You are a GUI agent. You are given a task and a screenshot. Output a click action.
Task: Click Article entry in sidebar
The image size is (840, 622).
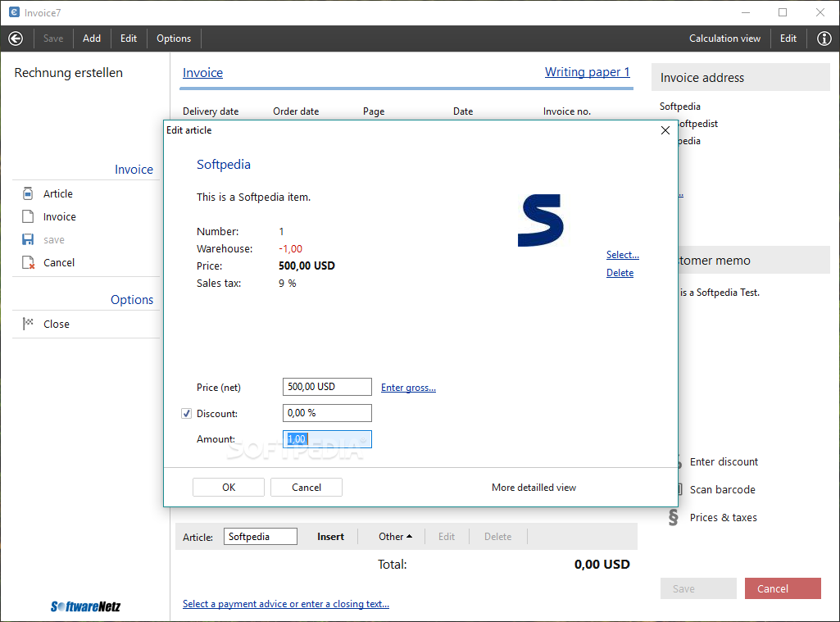[58, 193]
